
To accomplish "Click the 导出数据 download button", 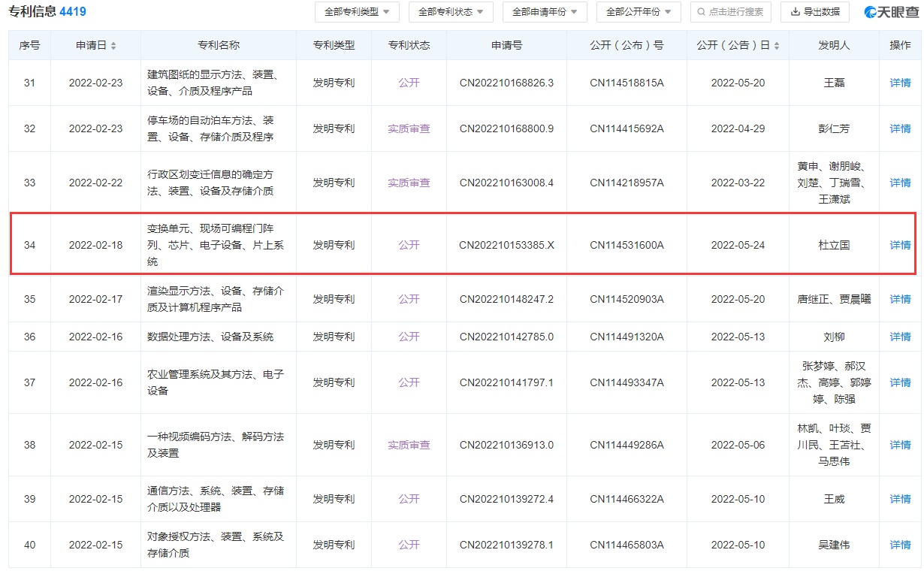I will click(814, 12).
